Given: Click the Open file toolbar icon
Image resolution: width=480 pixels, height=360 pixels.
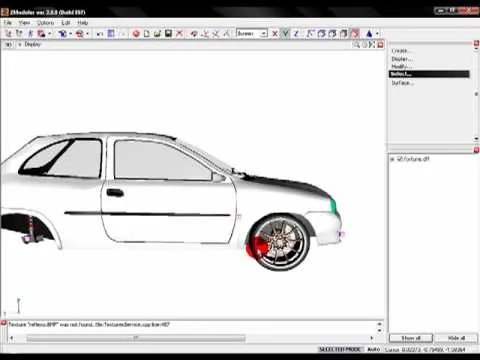Looking at the screenshot, I should point(157,34).
